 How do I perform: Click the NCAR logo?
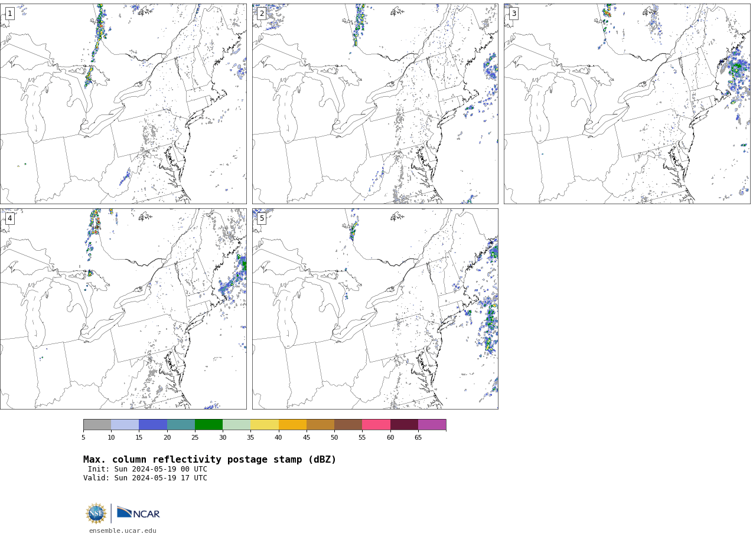[x=138, y=513]
